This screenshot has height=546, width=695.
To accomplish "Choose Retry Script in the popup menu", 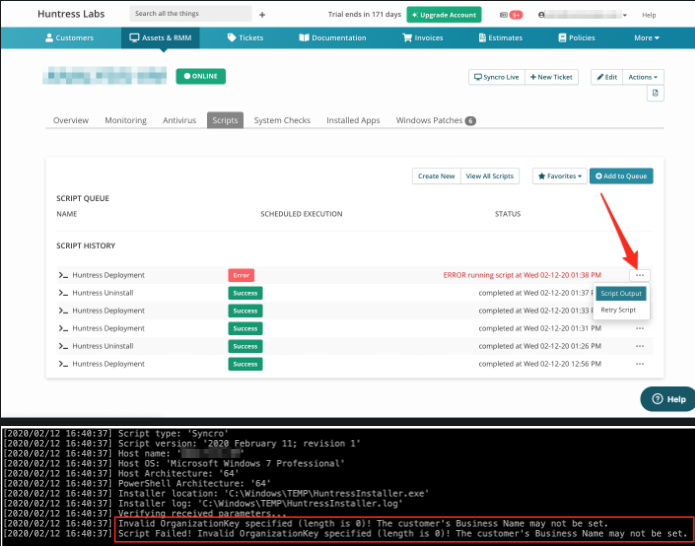I will click(x=618, y=310).
